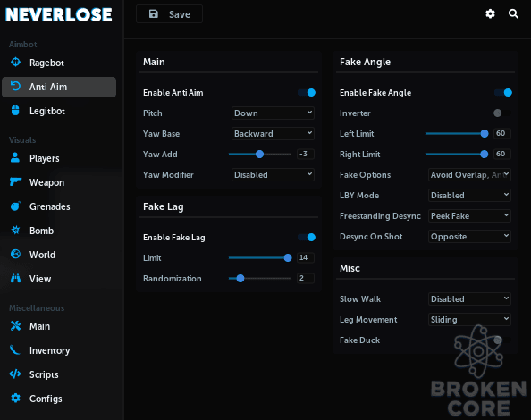This screenshot has height=420, width=531.
Task: Click the Yaw Add slider handle
Action: (x=259, y=155)
